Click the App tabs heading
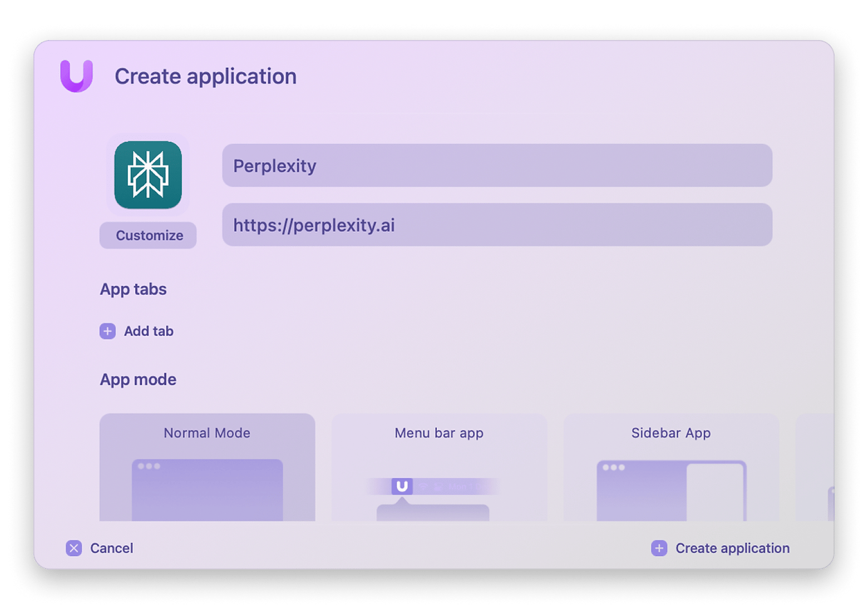The width and height of the screenshot is (868, 614). [x=133, y=289]
